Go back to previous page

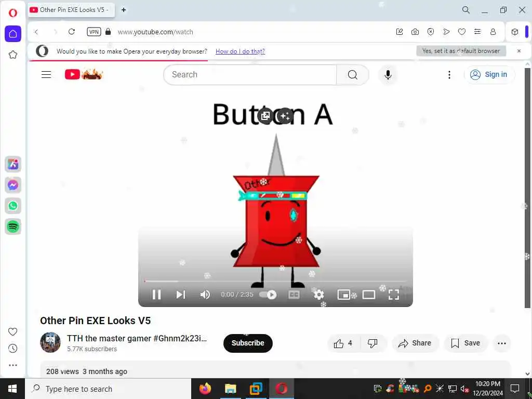click(x=36, y=32)
